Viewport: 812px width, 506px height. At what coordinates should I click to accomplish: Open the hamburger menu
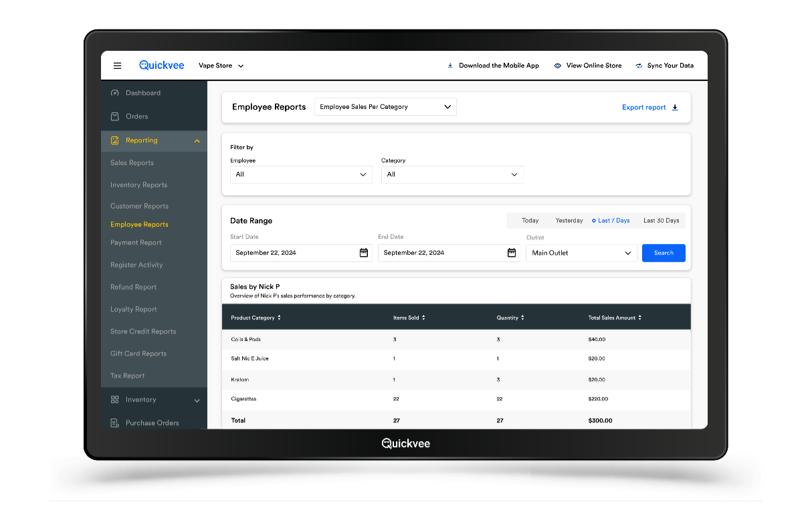click(118, 66)
